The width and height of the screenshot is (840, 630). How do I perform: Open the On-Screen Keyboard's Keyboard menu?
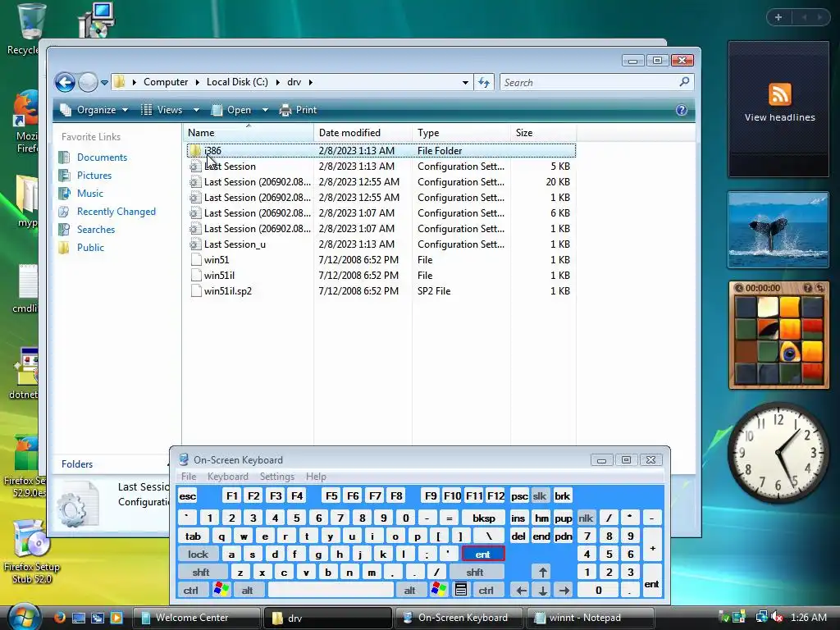click(x=228, y=477)
